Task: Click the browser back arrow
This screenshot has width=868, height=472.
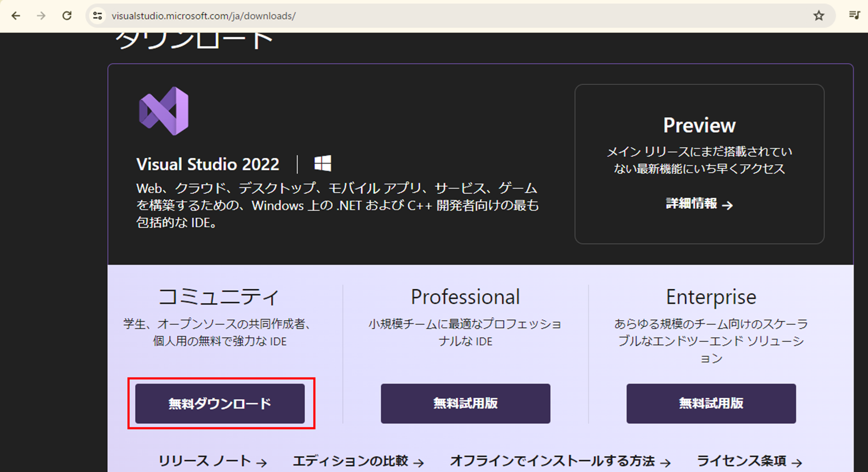Action: point(16,15)
